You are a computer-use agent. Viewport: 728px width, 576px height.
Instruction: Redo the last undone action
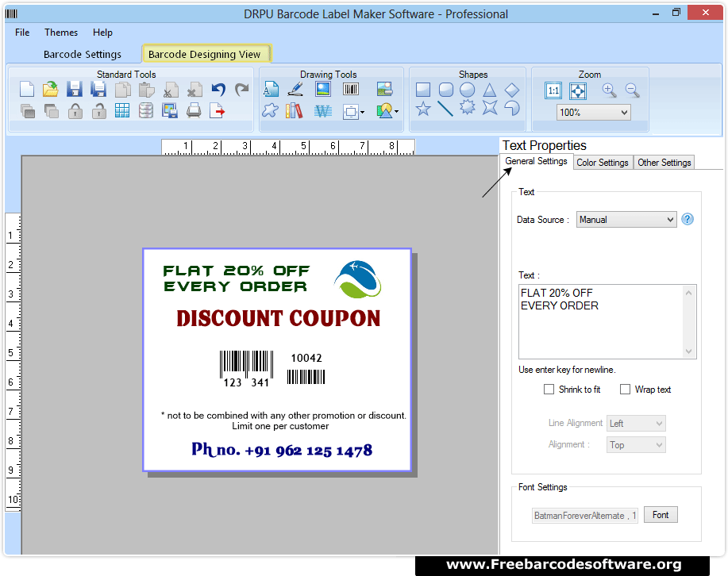click(x=241, y=89)
